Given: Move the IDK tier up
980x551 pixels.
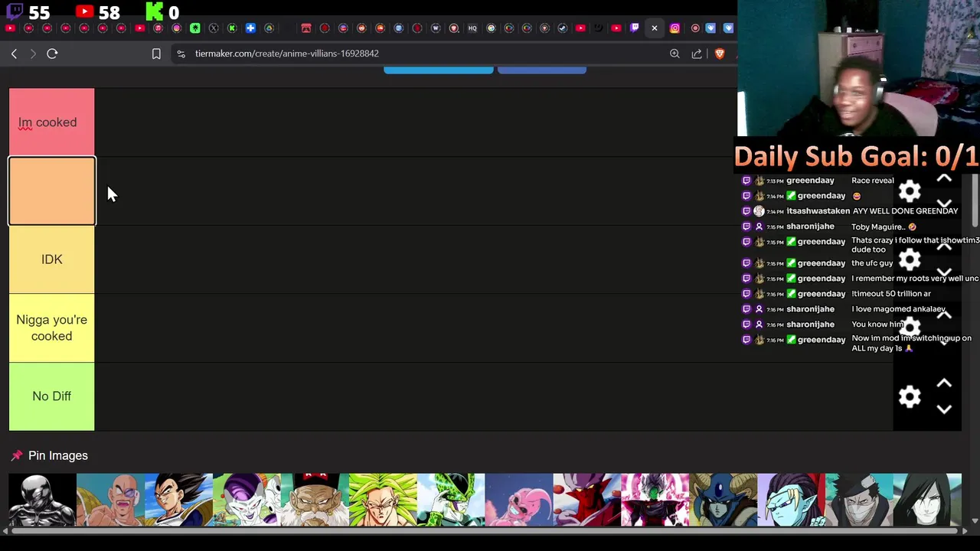Looking at the screenshot, I should click(944, 246).
